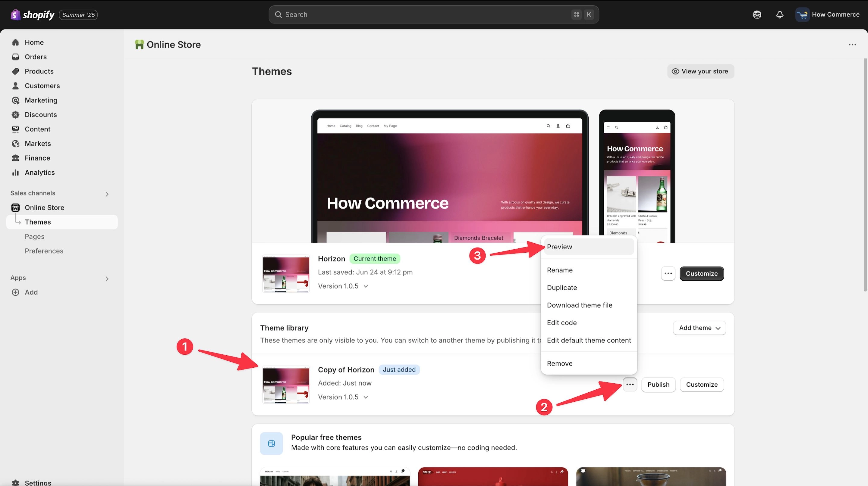Click the Markets globe icon
Image resolution: width=868 pixels, height=486 pixels.
point(15,144)
